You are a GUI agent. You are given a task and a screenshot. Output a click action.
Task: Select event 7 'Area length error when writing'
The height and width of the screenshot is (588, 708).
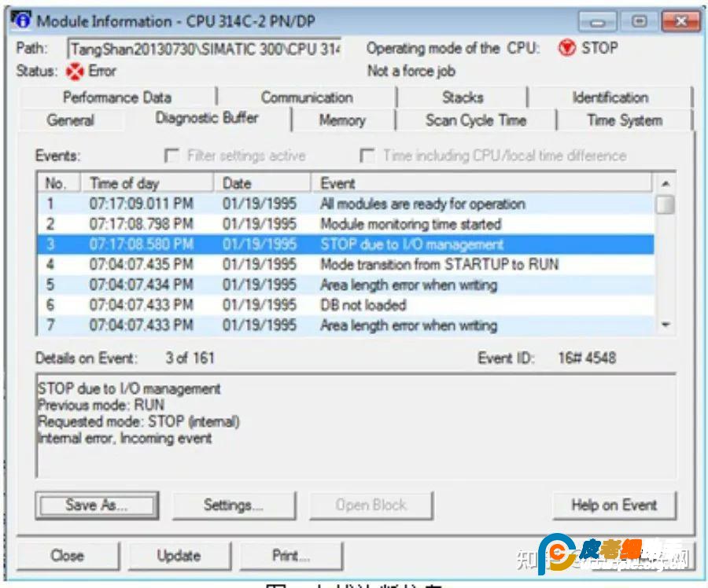pos(346,325)
